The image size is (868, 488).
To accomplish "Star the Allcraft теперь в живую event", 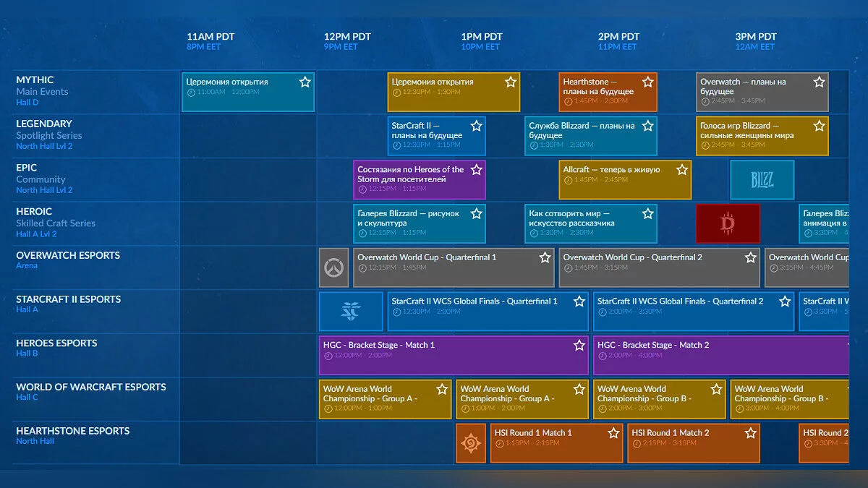I will click(682, 170).
